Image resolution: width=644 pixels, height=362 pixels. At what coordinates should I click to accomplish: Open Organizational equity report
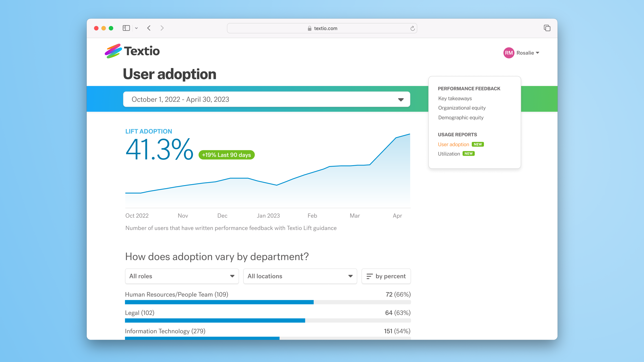coord(462,108)
